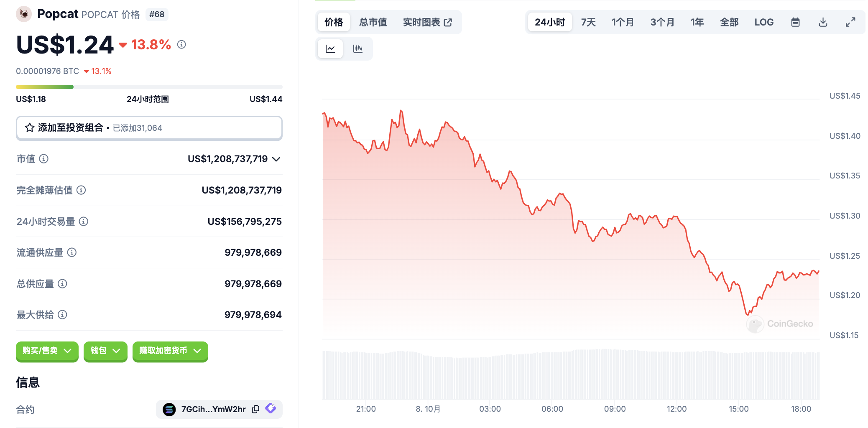The width and height of the screenshot is (868, 428).
Task: Click the info icon beside 流通供应量
Action: click(x=72, y=252)
